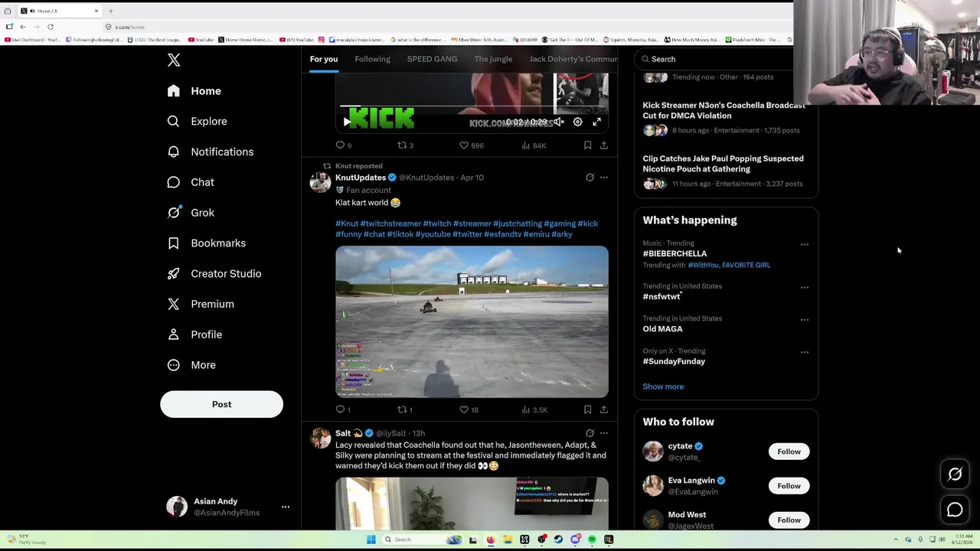Open Grok from the sidebar
This screenshot has width=980, height=551.
coord(191,213)
